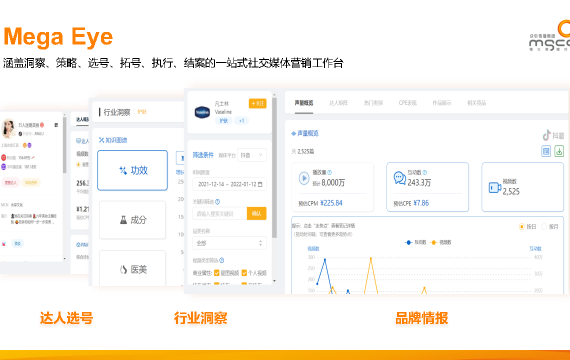570x360 pixels.
Task: Click the sparkle icon in 功效 card
Action: coord(123,170)
